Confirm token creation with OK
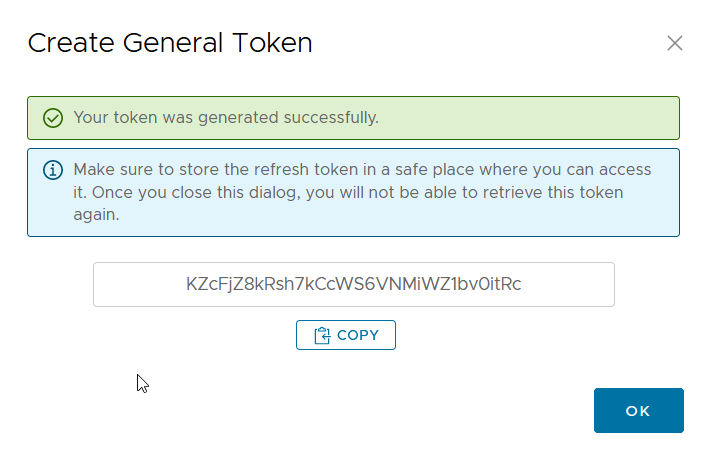Viewport: 709px width, 455px height. coord(638,411)
